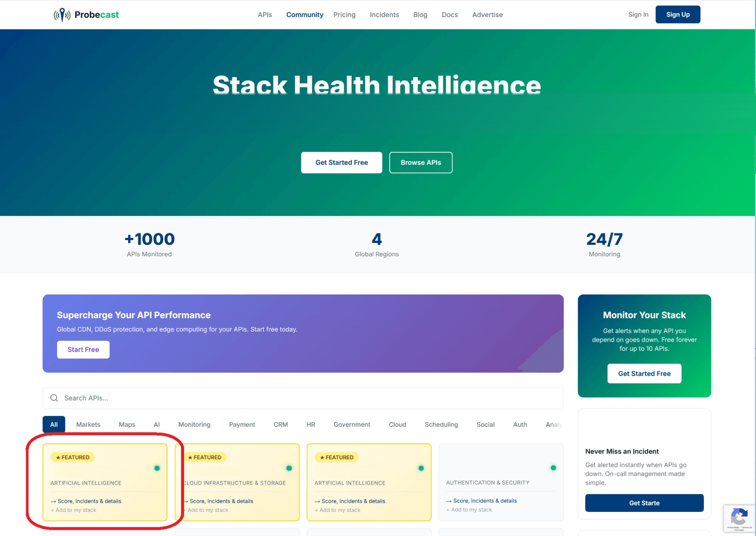Click the Sign Up button
This screenshot has width=756, height=536.
pos(677,14)
